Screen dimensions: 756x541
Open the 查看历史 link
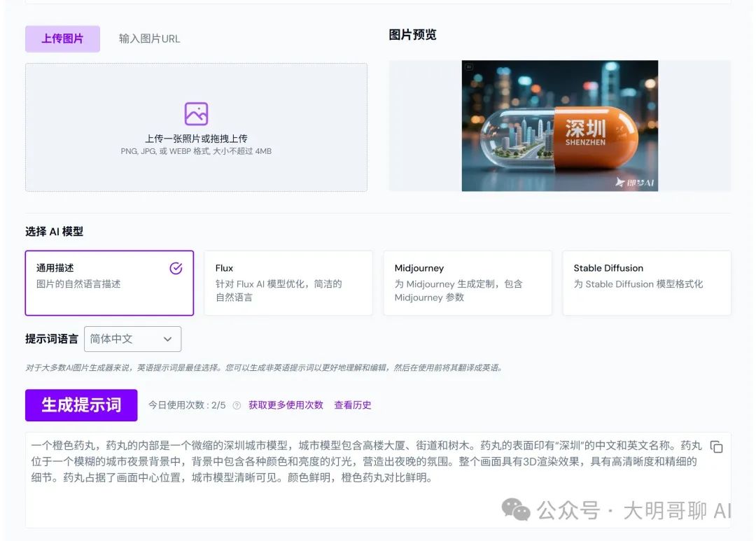pyautogui.click(x=353, y=405)
